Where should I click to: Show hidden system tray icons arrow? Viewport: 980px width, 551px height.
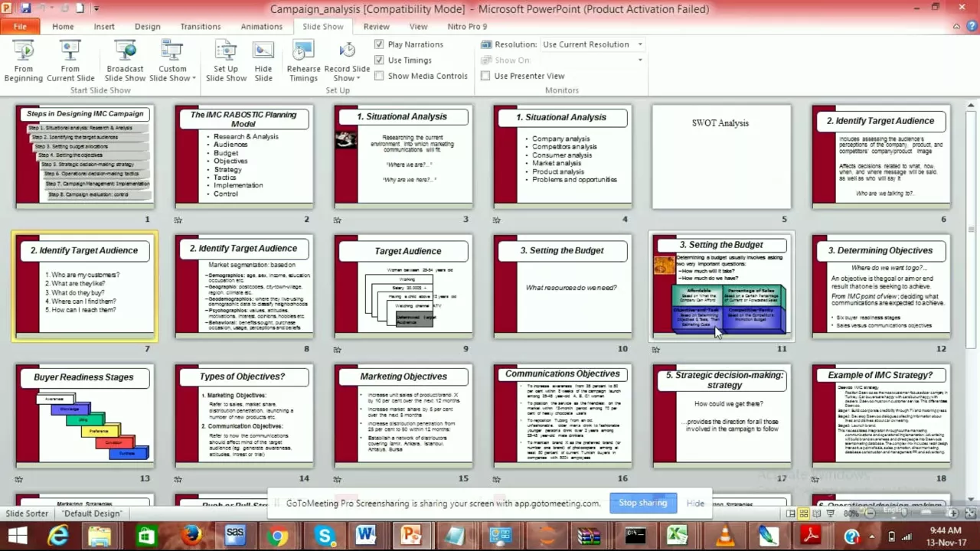coord(872,536)
